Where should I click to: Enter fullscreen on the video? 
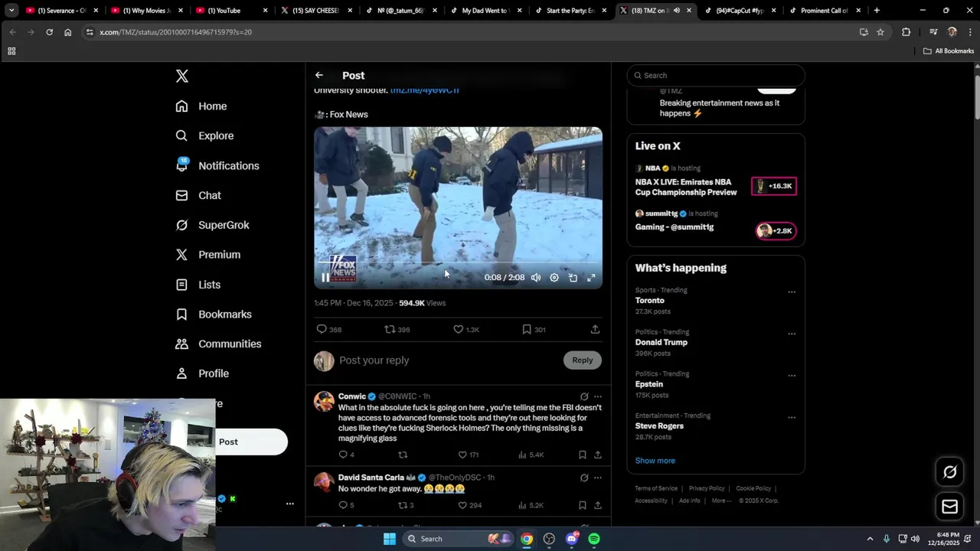click(591, 278)
